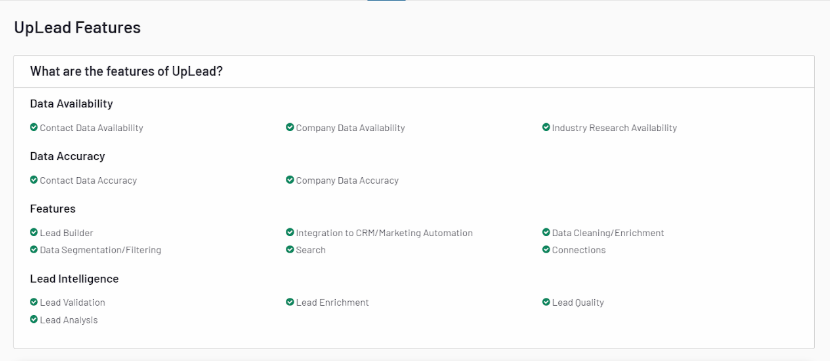Click the check icon beside Lead Enrichment
The width and height of the screenshot is (830, 361).
pos(290,302)
